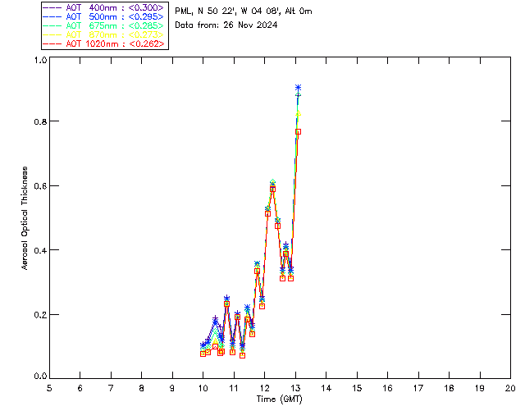Click the AOT 400nm legend entry
This screenshot has height=420, width=525.
coord(103,7)
